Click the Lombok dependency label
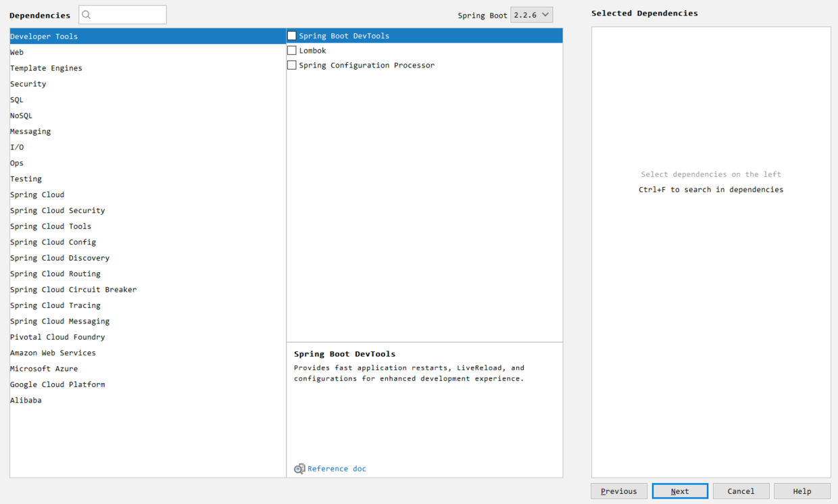 (313, 51)
